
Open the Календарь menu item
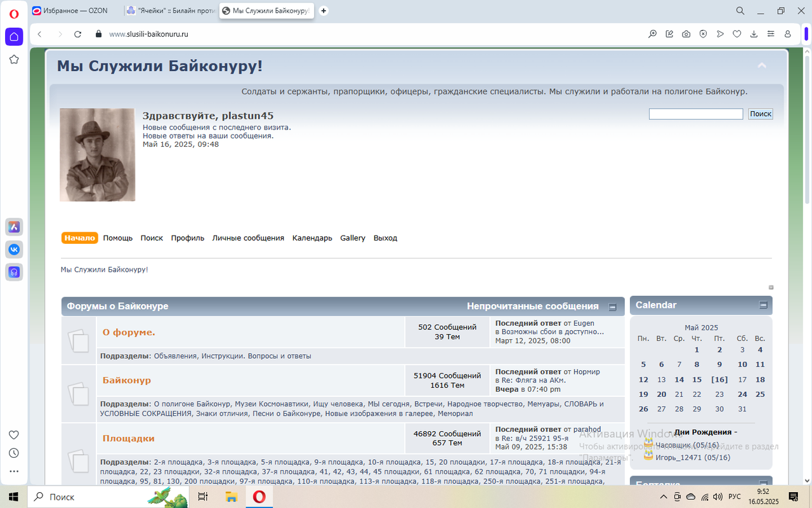tap(312, 238)
